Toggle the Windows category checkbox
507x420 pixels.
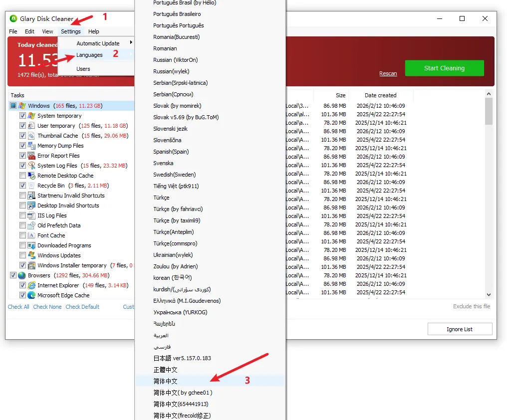click(13, 106)
